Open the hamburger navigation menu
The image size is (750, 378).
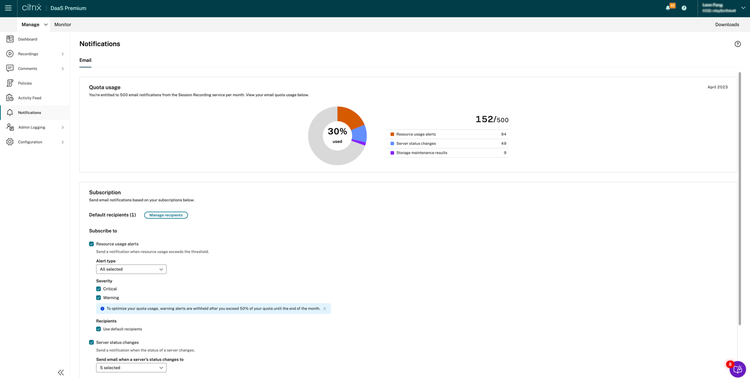pos(8,8)
